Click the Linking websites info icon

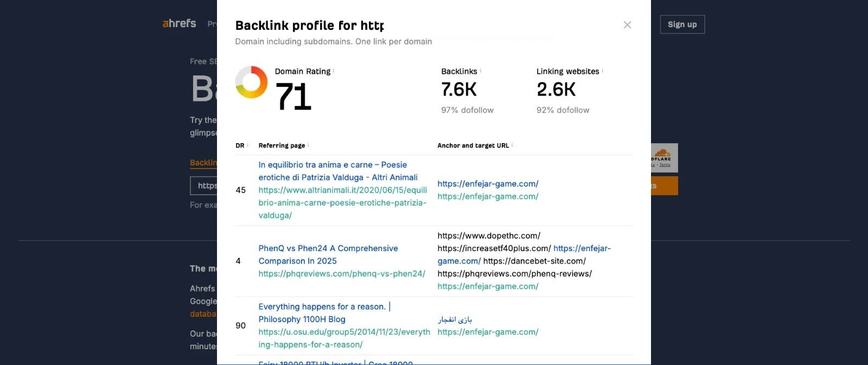pyautogui.click(x=603, y=71)
